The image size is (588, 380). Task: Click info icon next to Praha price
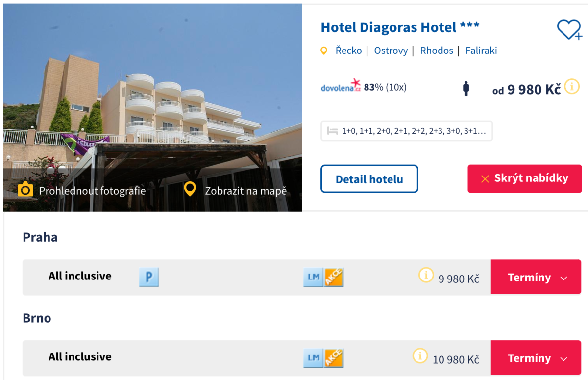pos(426,275)
